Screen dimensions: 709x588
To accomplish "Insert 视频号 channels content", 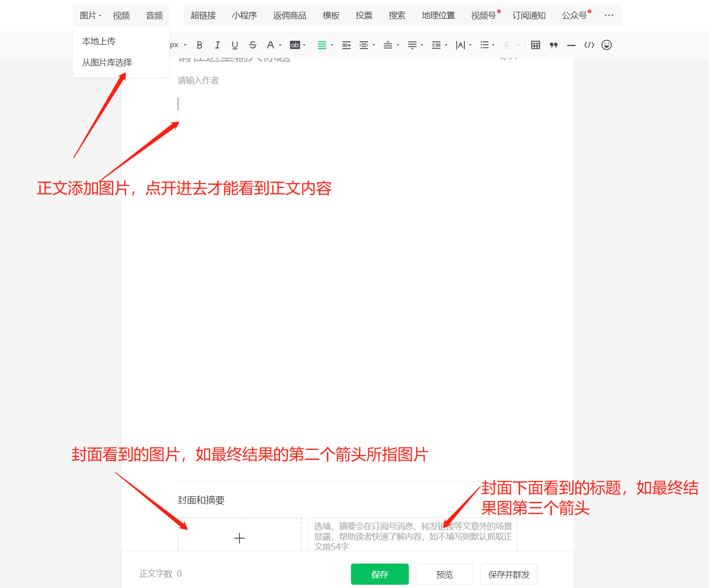I will [x=484, y=16].
